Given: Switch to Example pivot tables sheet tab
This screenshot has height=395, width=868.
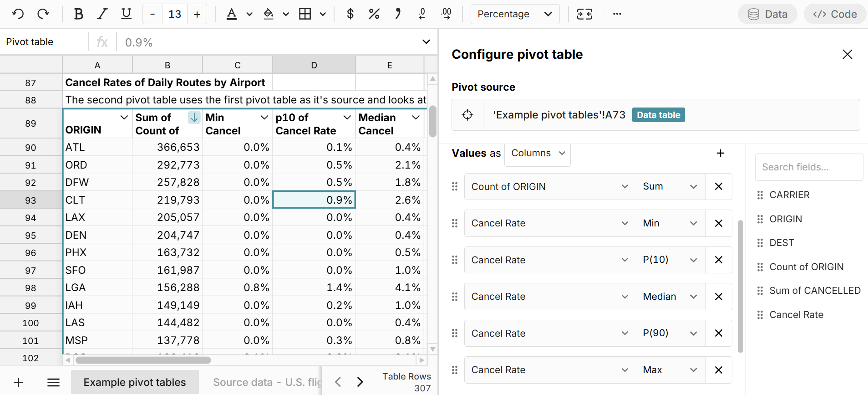Looking at the screenshot, I should 135,382.
